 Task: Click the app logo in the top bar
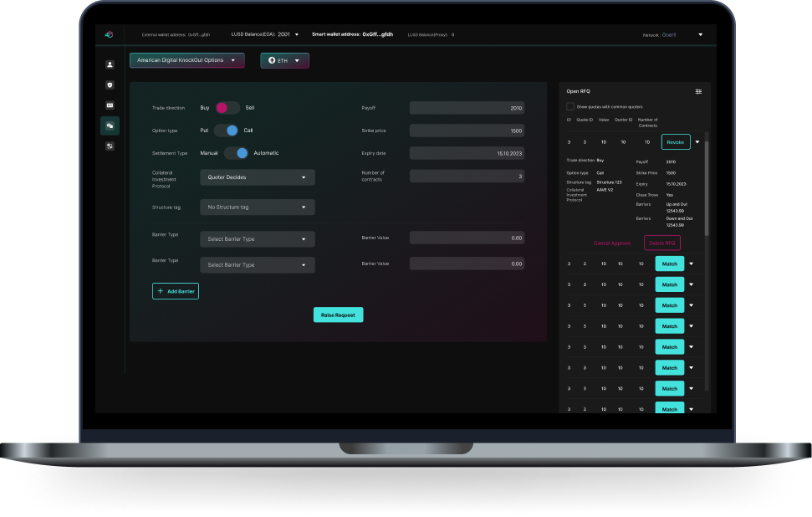109,35
